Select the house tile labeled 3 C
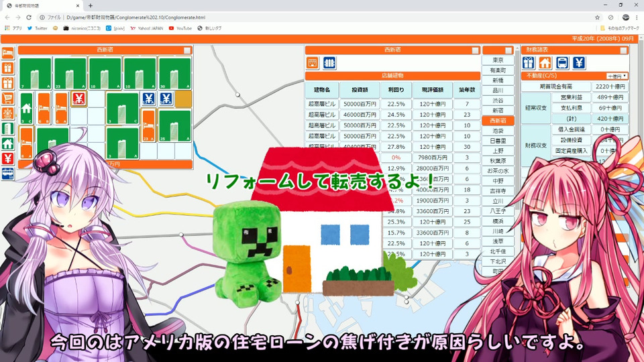 pyautogui.click(x=26, y=108)
